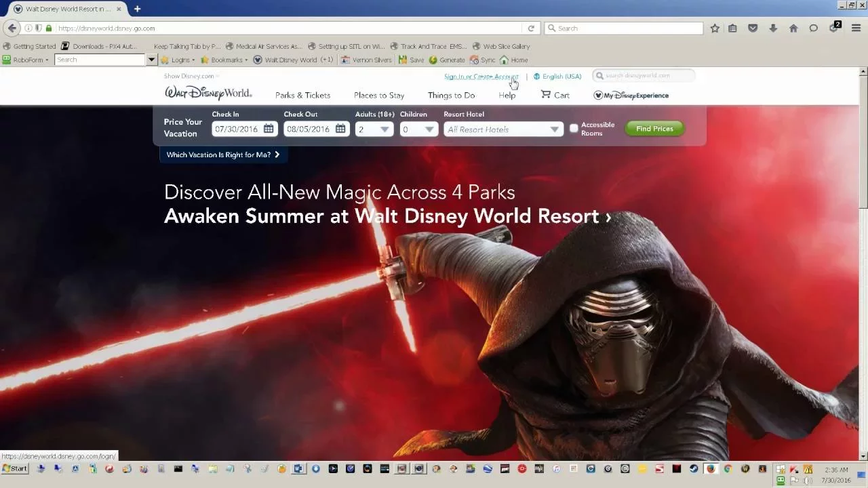Click the Walt Disney World logo
868x488 pixels.
point(208,93)
